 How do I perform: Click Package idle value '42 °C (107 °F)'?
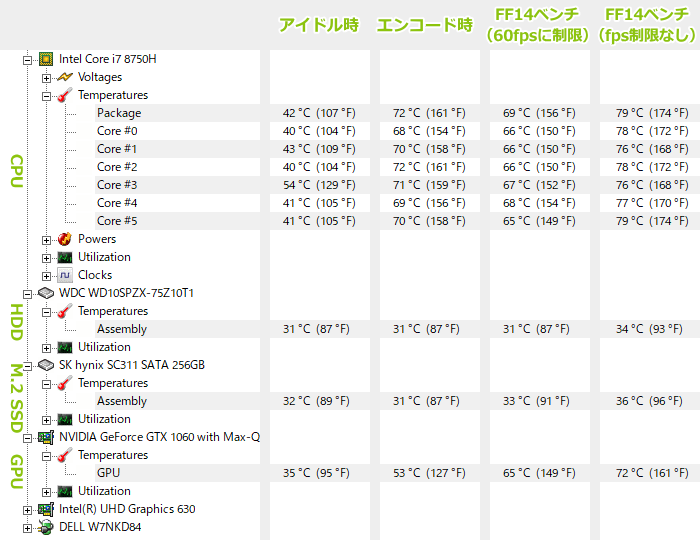click(319, 113)
